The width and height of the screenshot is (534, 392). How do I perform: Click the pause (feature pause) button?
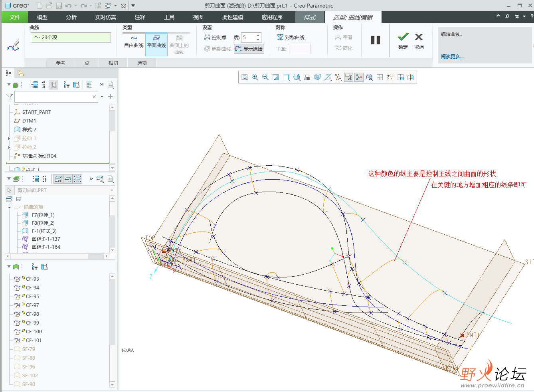pyautogui.click(x=376, y=40)
